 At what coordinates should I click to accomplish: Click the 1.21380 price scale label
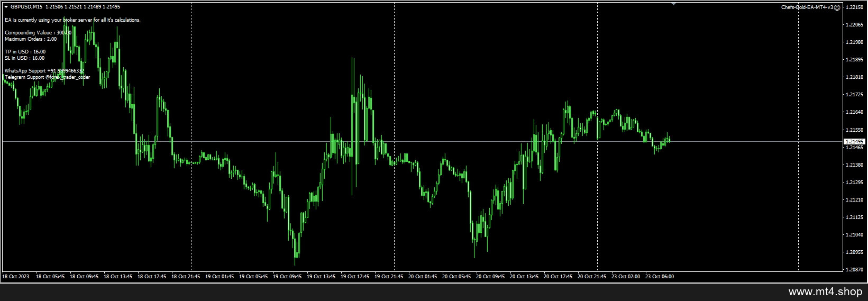click(x=855, y=165)
